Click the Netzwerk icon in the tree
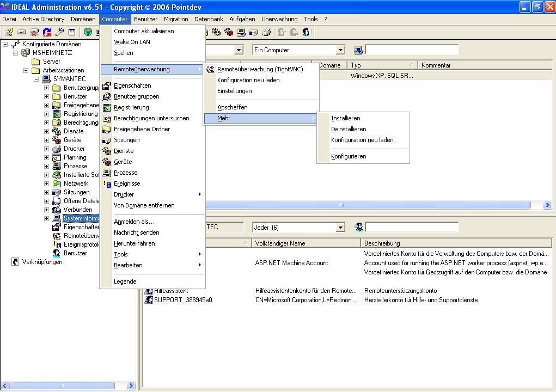This screenshot has height=392, width=556. pyautogui.click(x=57, y=183)
